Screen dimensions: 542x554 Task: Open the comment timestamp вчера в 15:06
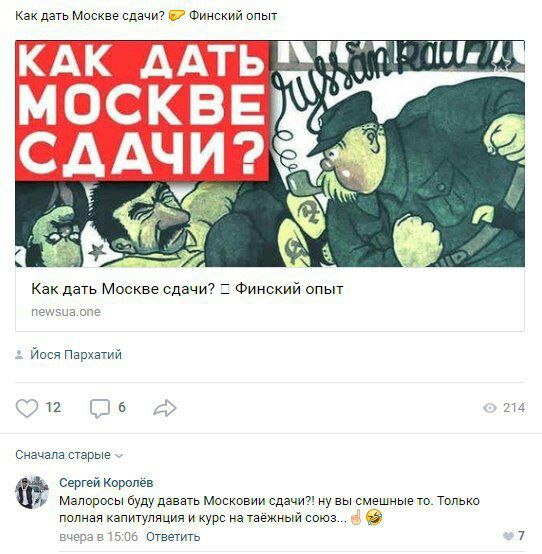(x=99, y=537)
